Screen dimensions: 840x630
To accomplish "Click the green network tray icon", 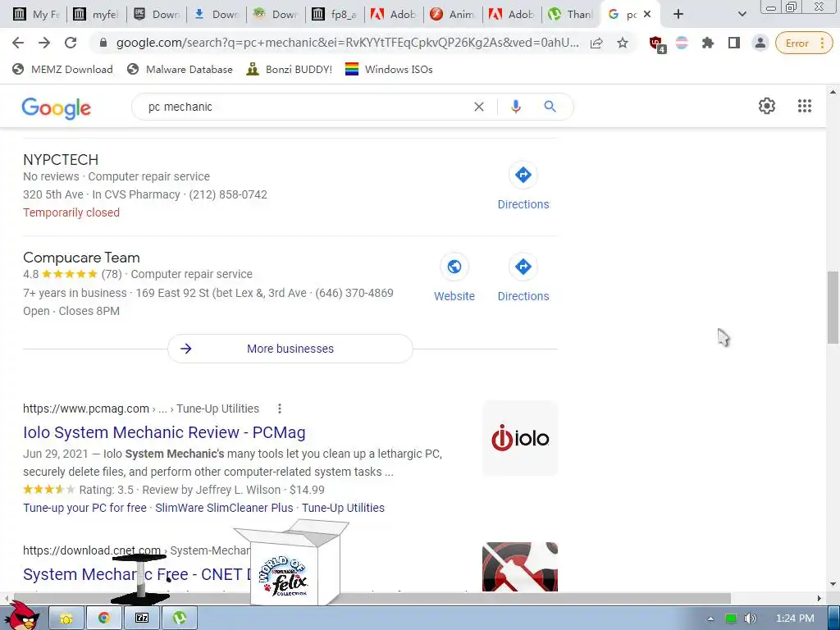I will [x=731, y=619].
